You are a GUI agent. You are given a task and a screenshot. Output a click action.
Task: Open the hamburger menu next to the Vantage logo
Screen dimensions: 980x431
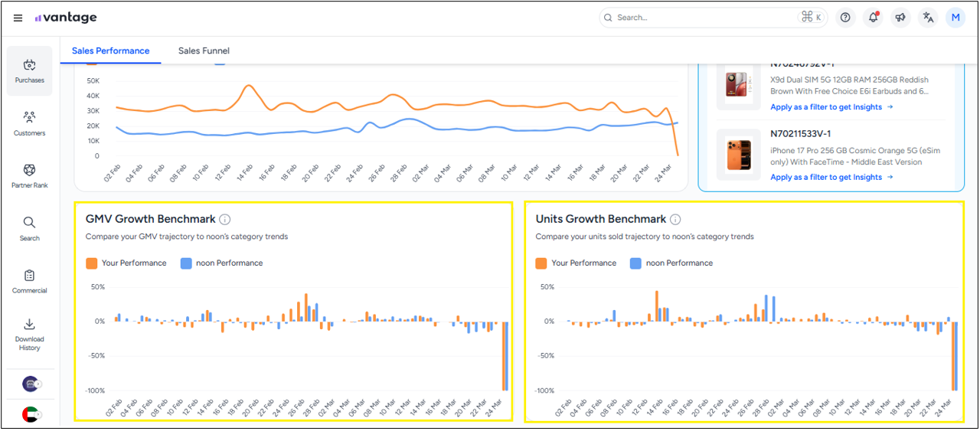tap(18, 18)
